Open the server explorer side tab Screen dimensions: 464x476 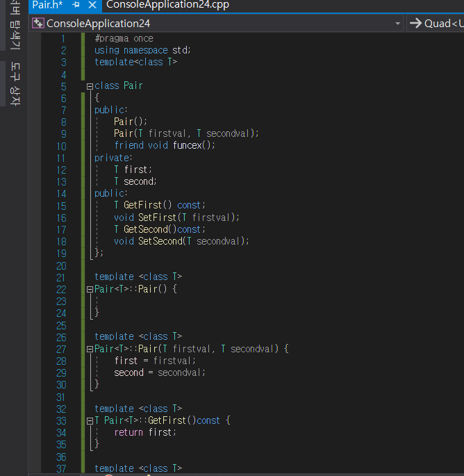[x=15, y=25]
